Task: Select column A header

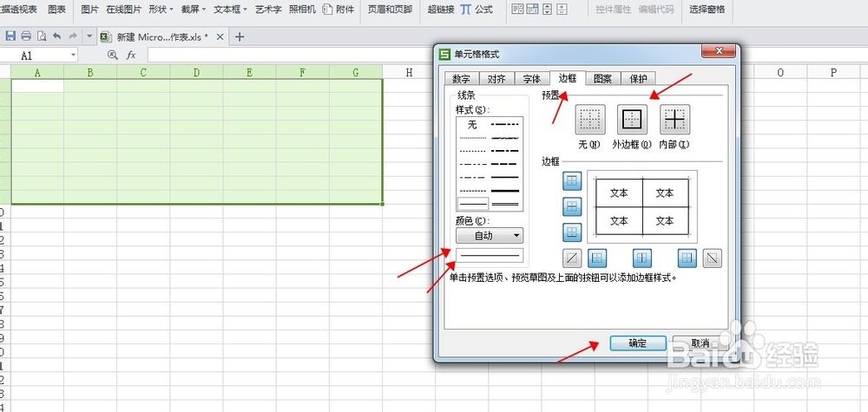Action: coord(37,73)
